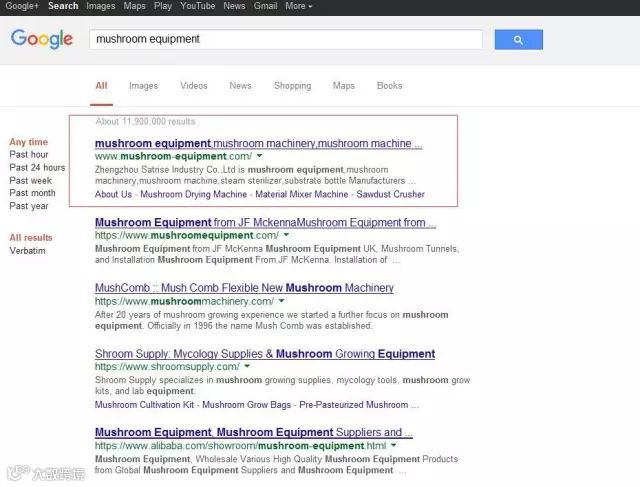Click the Zhengzhou Satrise Industry snippet text
The height and width of the screenshot is (487, 640).
tap(255, 175)
